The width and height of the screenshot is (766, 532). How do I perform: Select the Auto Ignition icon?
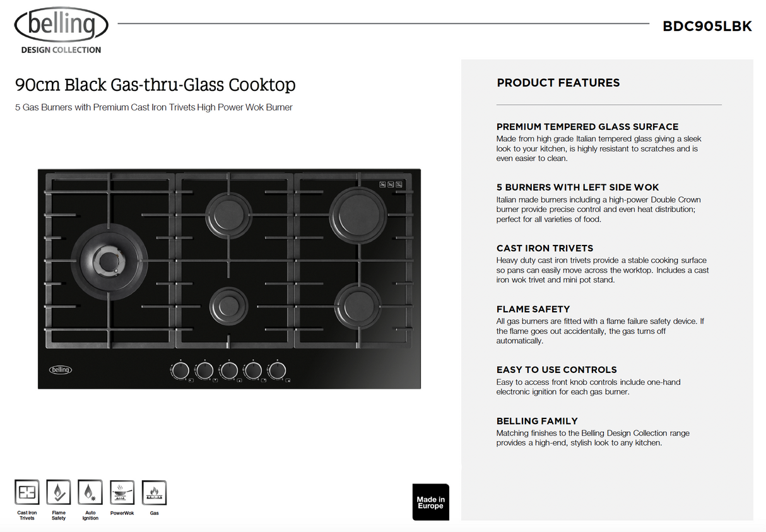tap(90, 492)
